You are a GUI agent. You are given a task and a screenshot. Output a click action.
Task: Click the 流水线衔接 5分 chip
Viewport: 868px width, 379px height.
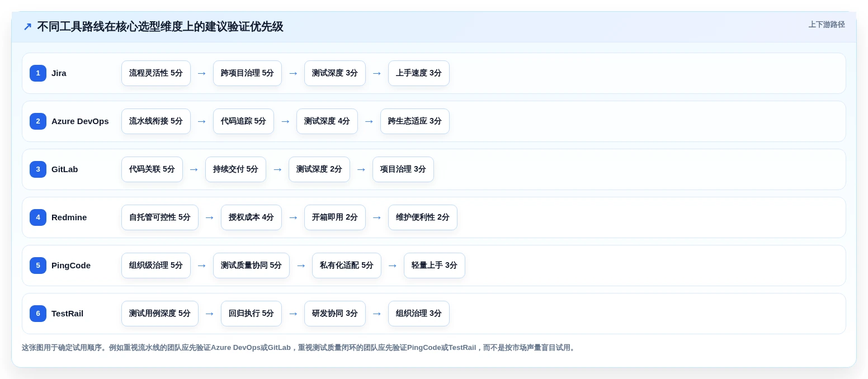point(156,121)
